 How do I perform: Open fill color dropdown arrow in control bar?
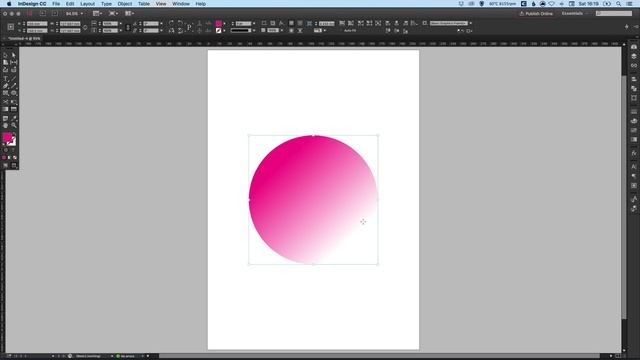click(x=224, y=23)
